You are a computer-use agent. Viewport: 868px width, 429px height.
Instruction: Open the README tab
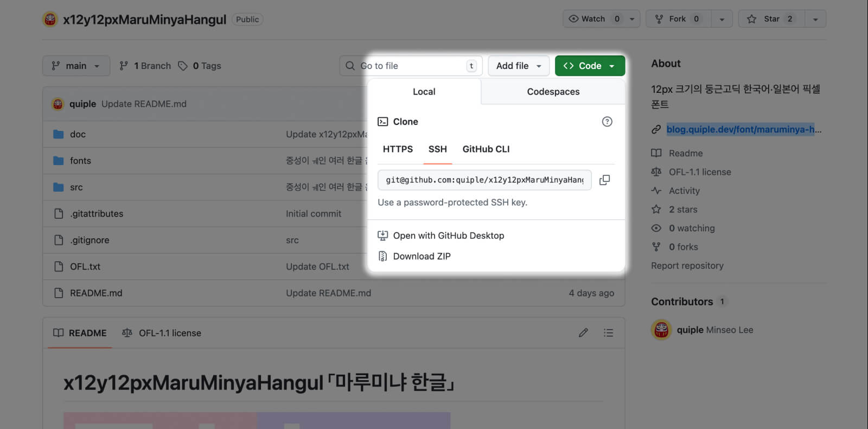coord(80,333)
